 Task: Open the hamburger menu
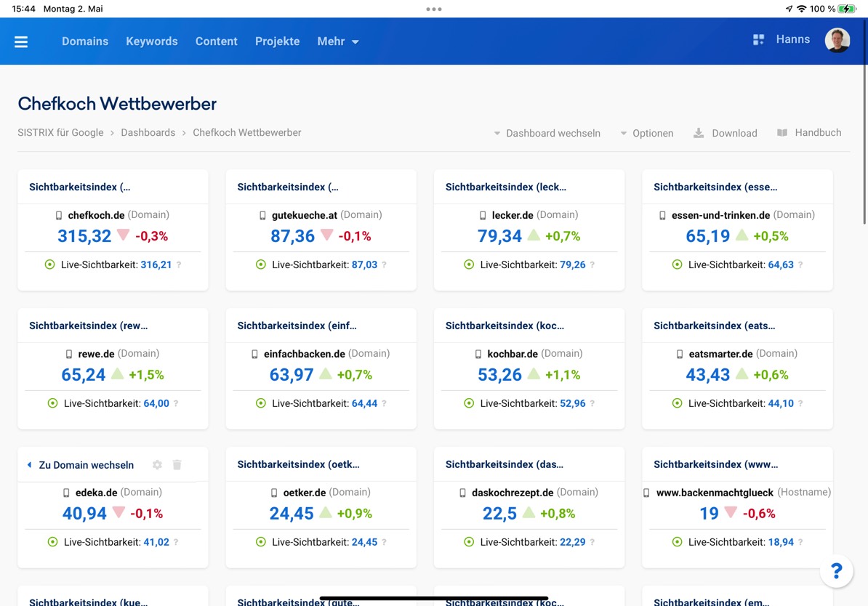click(21, 42)
